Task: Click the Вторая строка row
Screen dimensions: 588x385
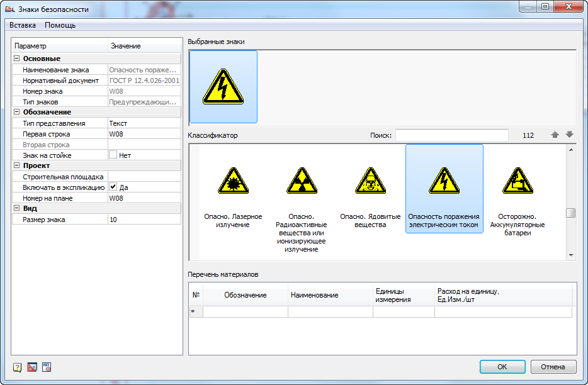Action: click(97, 145)
